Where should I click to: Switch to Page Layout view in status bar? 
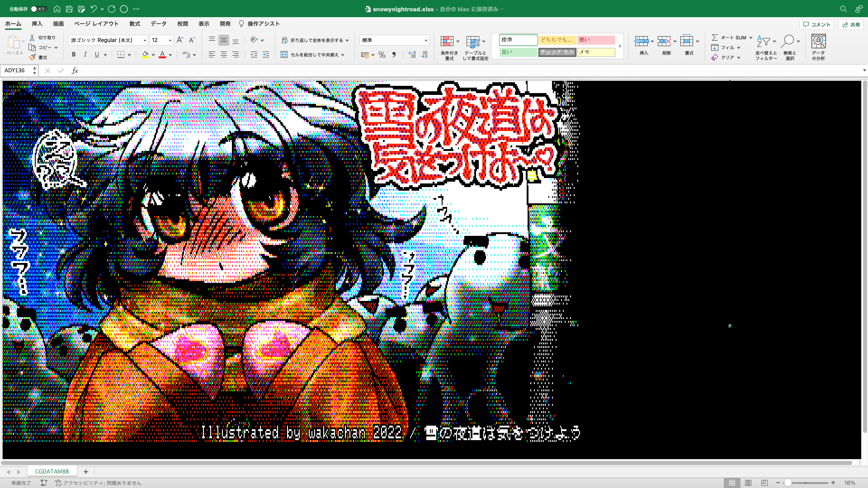748,483
